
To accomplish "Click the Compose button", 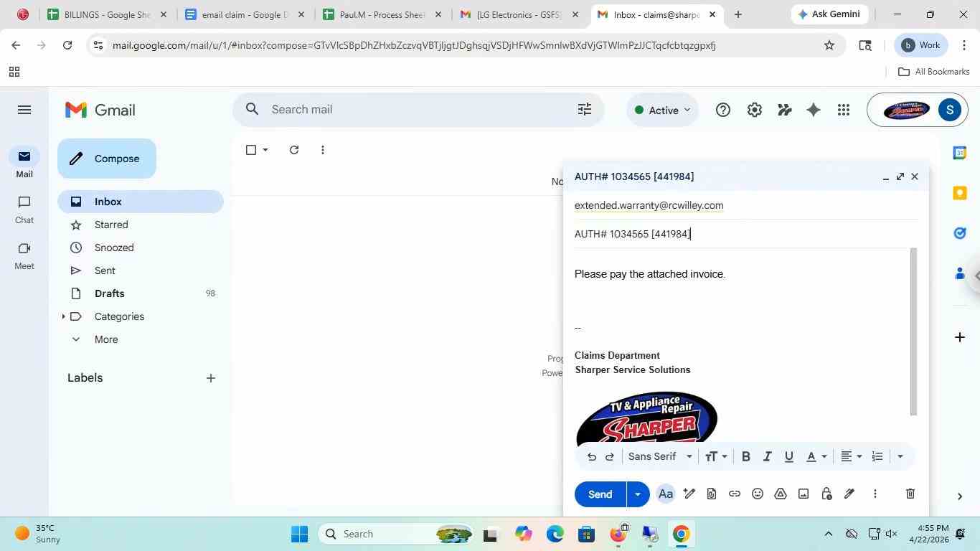I will (107, 159).
